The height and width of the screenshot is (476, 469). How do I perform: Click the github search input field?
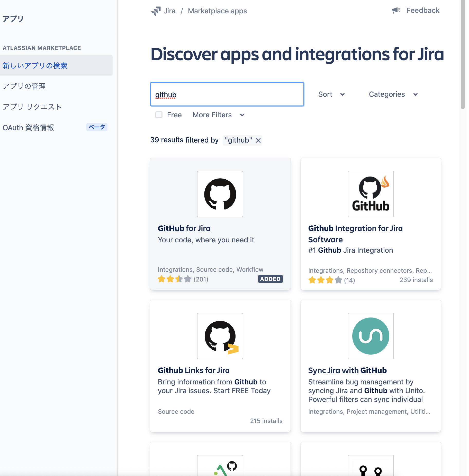[227, 94]
